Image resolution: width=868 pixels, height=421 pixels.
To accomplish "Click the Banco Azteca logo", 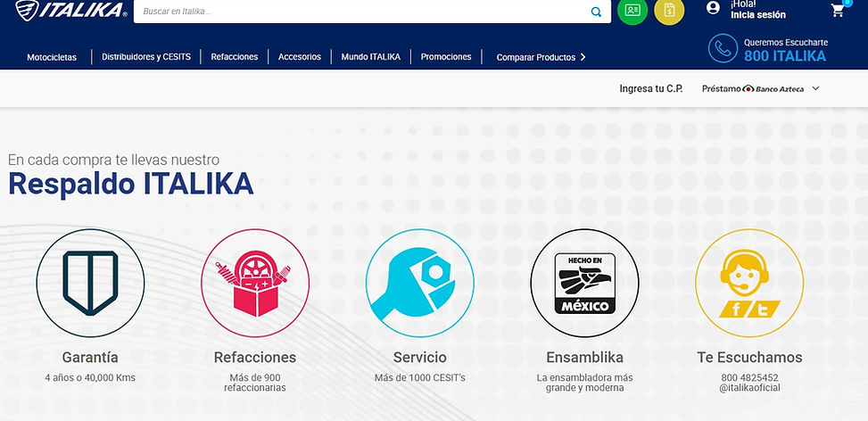I will [x=774, y=88].
